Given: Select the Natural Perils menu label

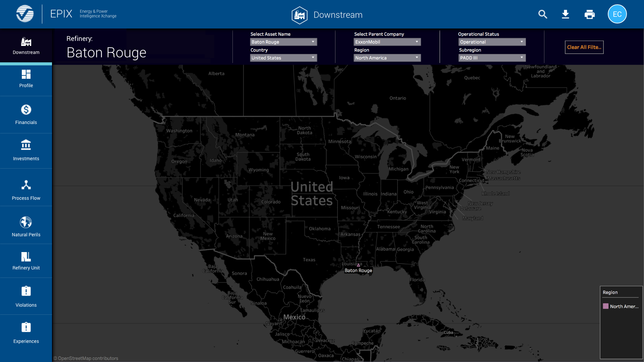Looking at the screenshot, I should pyautogui.click(x=26, y=235).
